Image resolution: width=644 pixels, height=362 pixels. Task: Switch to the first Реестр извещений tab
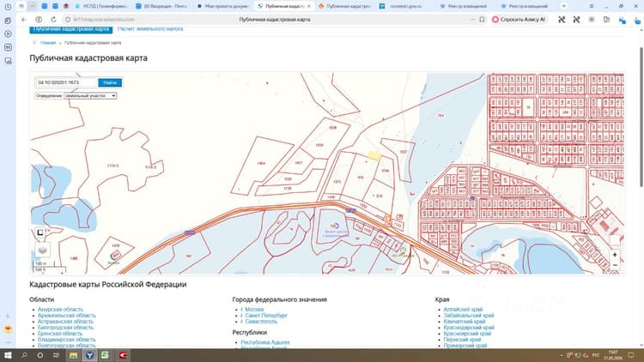click(464, 6)
